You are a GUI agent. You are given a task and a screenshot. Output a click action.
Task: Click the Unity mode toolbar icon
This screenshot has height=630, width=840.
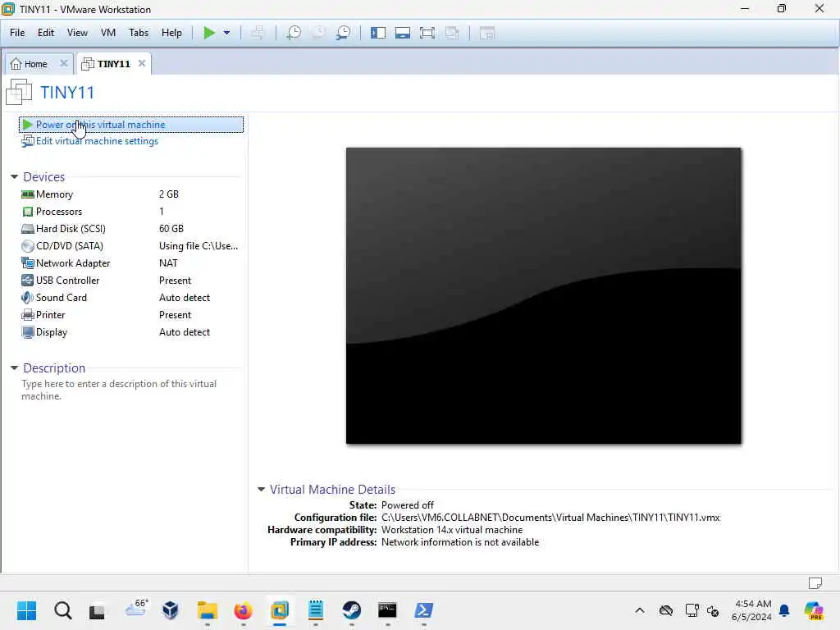(452, 33)
